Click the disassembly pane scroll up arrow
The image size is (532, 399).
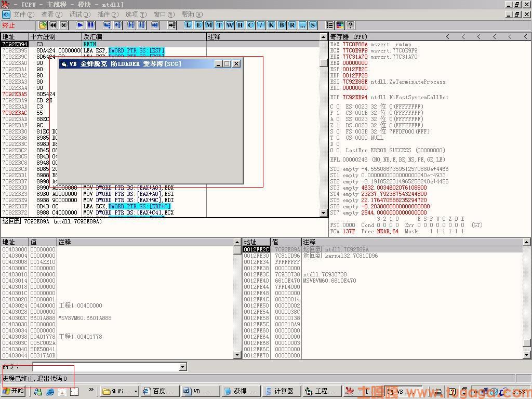(x=324, y=37)
